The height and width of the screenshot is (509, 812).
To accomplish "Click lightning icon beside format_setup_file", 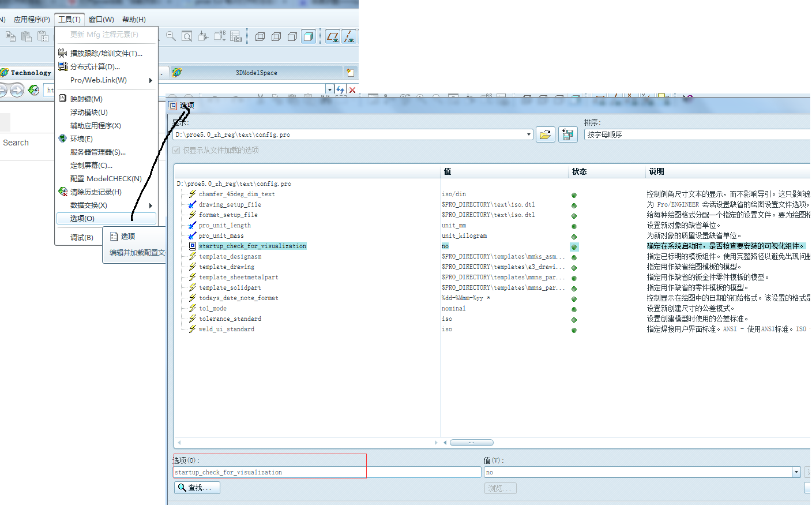I will coord(193,215).
